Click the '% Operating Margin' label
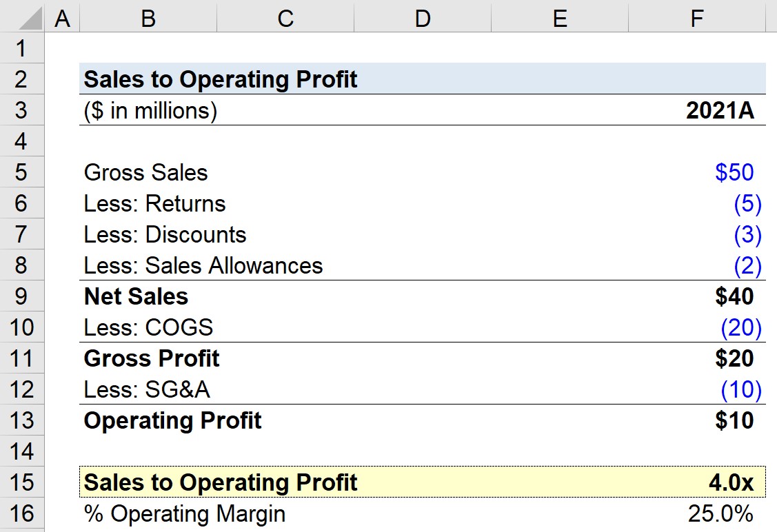This screenshot has height=532, width=777. coord(185,514)
